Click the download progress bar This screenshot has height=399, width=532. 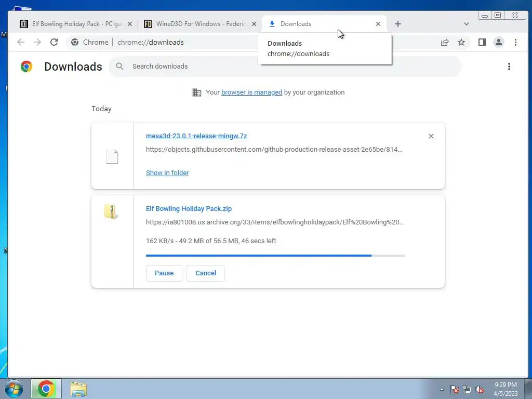coord(275,256)
